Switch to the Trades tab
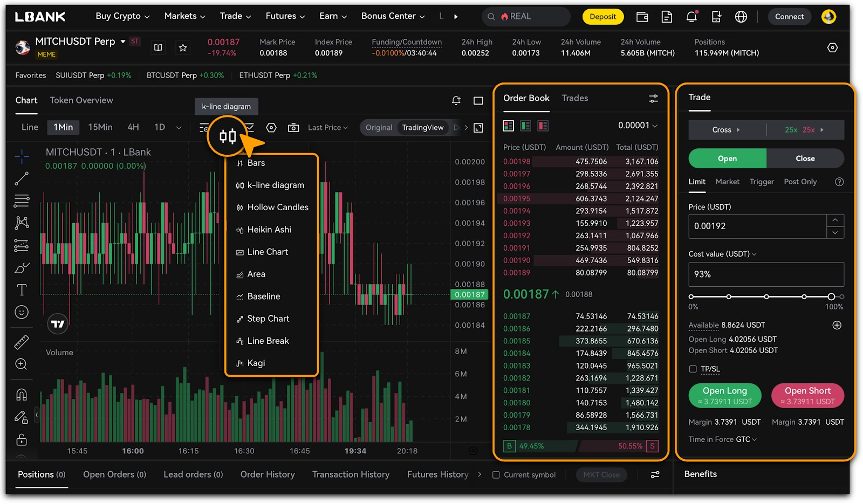The image size is (863, 504). (x=574, y=98)
